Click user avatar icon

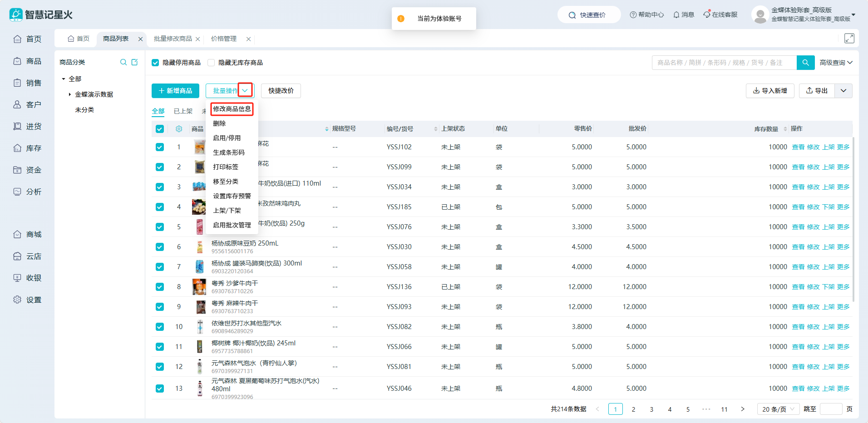[x=759, y=15]
